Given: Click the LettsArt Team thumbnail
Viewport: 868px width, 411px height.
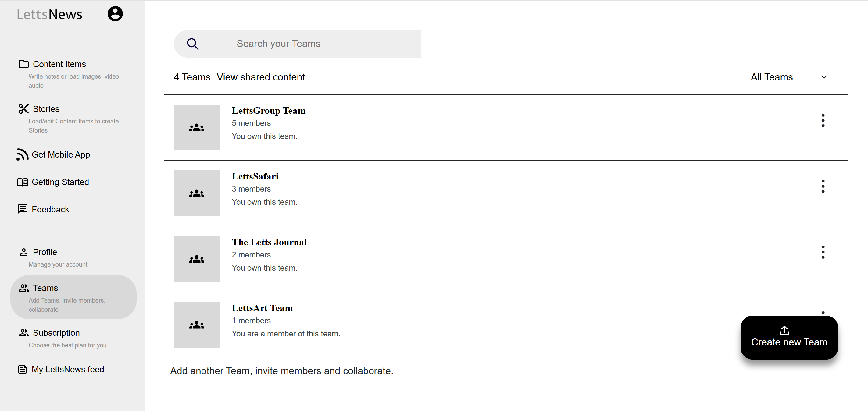Looking at the screenshot, I should click(196, 324).
